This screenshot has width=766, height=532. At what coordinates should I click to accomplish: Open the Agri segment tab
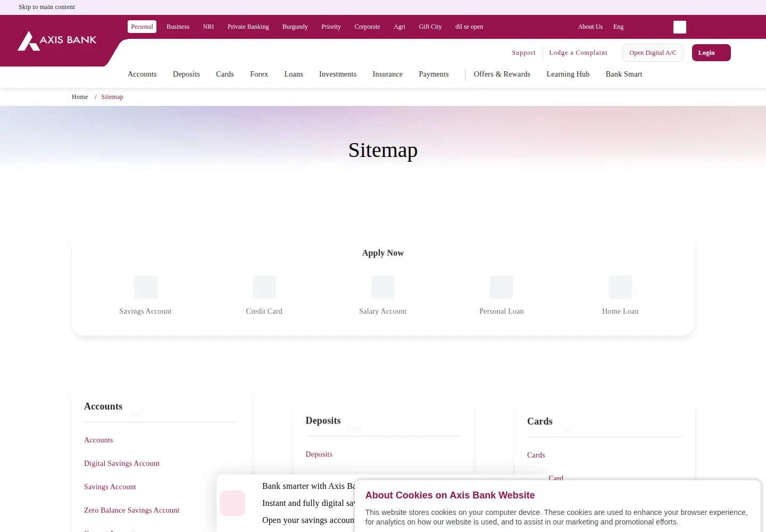point(399,27)
